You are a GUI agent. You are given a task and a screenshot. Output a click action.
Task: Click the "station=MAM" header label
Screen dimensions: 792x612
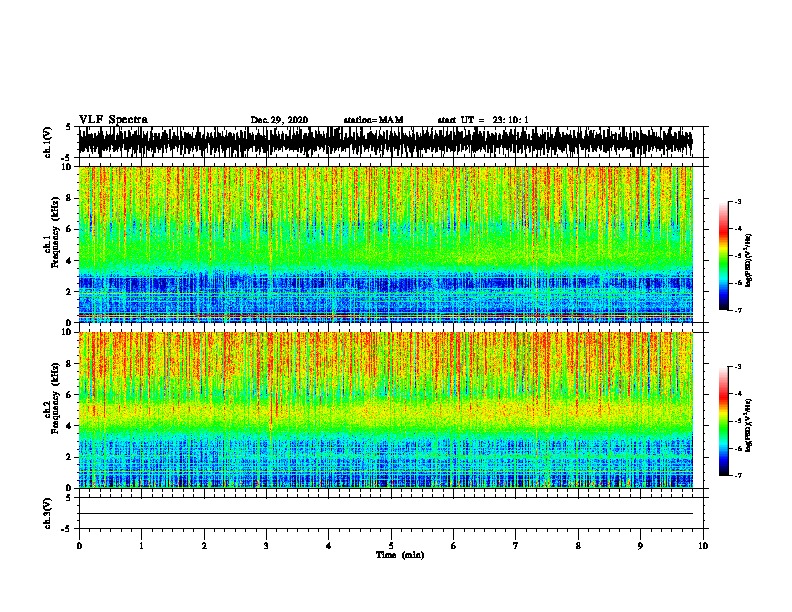(x=373, y=120)
